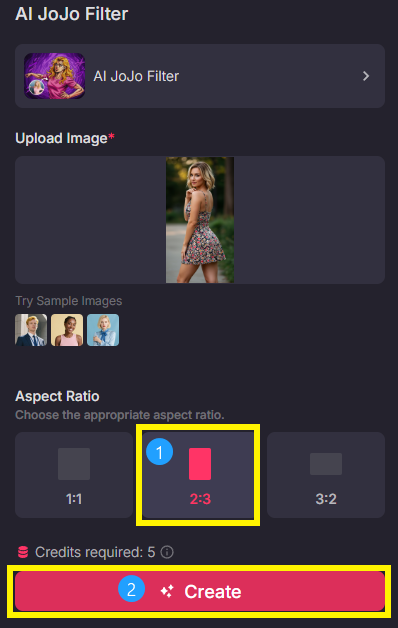Click the landscape 3:2 shape icon
The height and width of the screenshot is (628, 398).
[326, 464]
